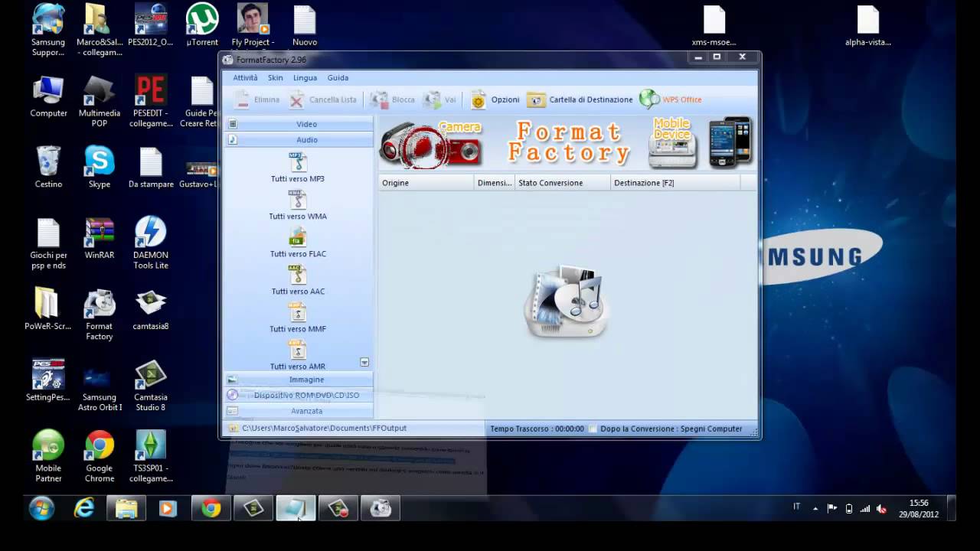Expand Dispositivo ROM\DVD\CD\ISO category
Viewport: 980px width, 551px height.
pyautogui.click(x=299, y=395)
